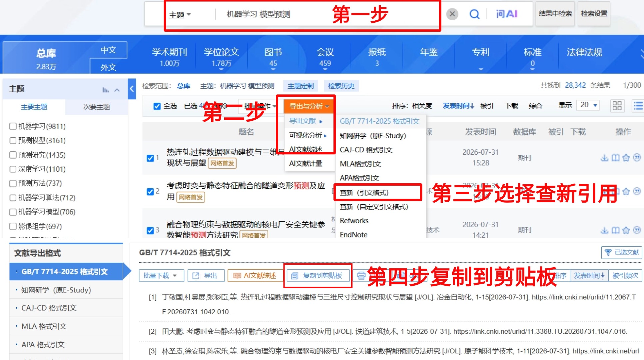Choose AI文献计量 from export menu

coord(306,163)
